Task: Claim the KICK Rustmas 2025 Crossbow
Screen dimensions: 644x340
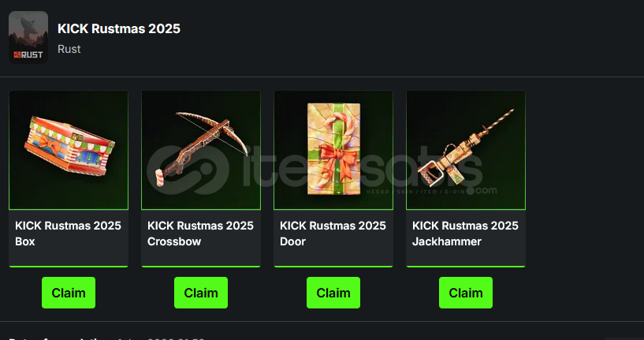Action: point(201,293)
